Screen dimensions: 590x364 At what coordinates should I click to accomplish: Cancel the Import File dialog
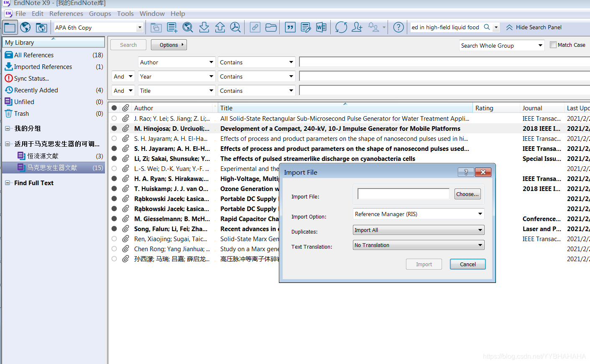pyautogui.click(x=468, y=264)
